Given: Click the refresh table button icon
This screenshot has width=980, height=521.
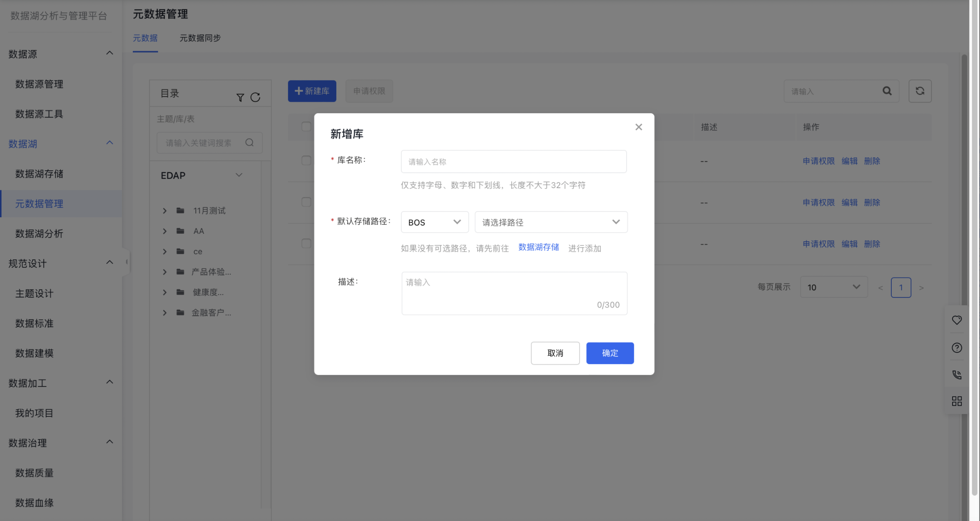Looking at the screenshot, I should click(x=920, y=91).
